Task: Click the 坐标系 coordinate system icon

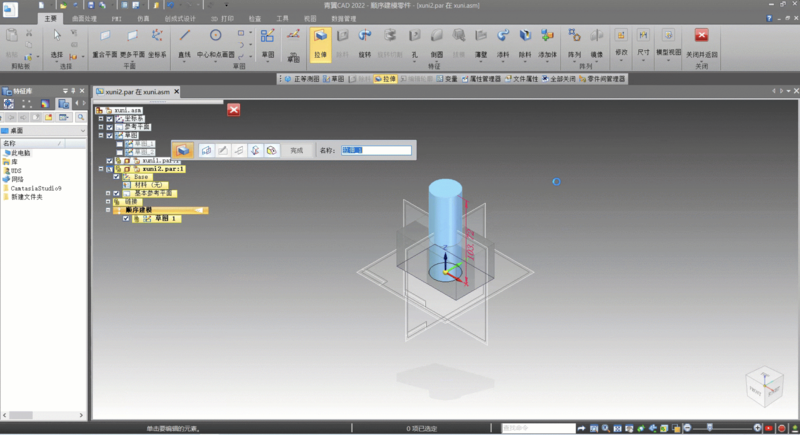Action: (x=156, y=40)
